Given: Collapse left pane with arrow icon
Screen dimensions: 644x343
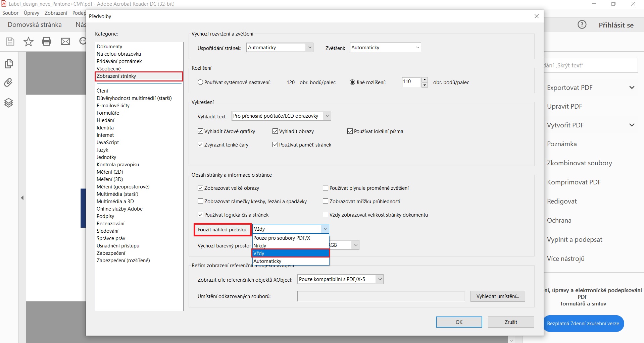Looking at the screenshot, I should [x=22, y=198].
